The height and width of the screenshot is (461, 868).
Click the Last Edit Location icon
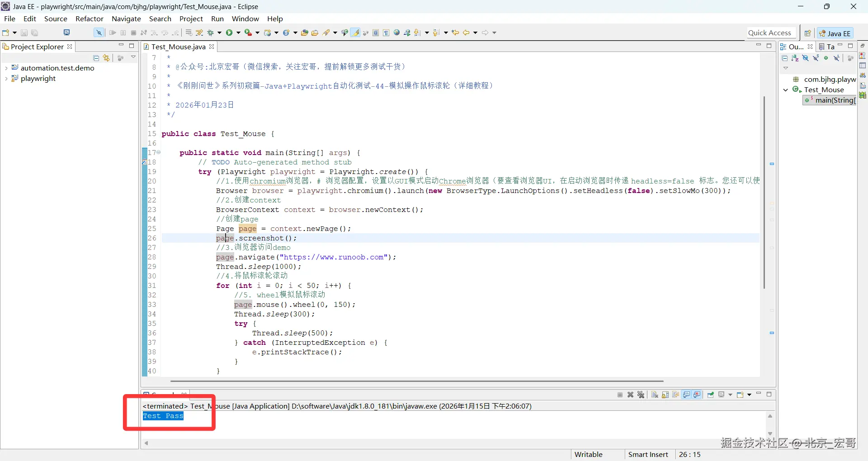455,33
